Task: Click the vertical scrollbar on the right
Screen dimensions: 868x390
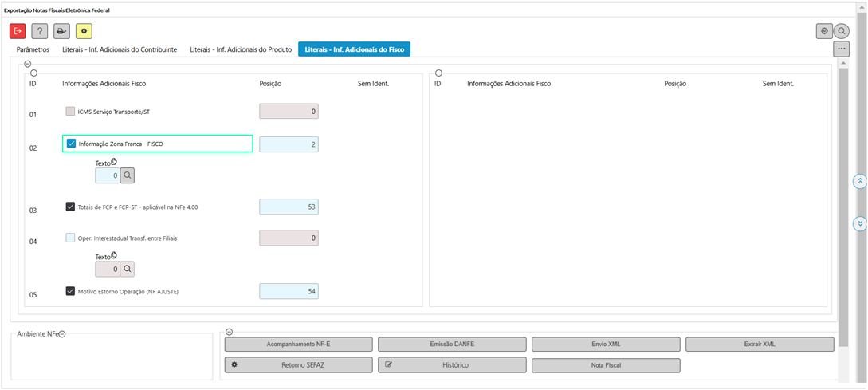Action: click(x=843, y=199)
